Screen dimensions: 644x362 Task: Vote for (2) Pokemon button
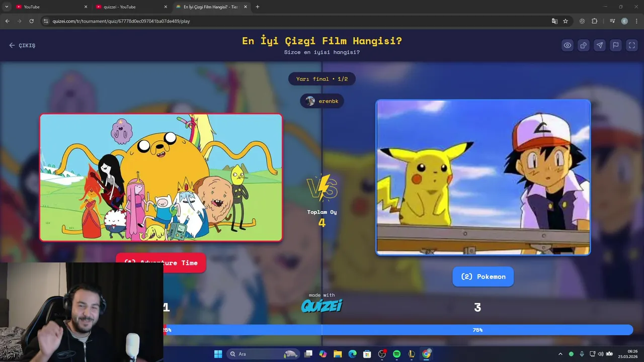coord(483,277)
